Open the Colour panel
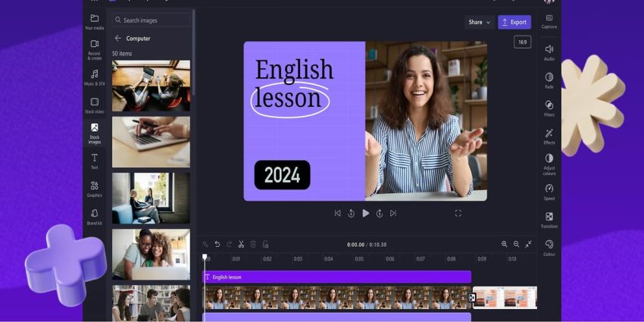Image resolution: width=644 pixels, height=322 pixels. [x=549, y=248]
